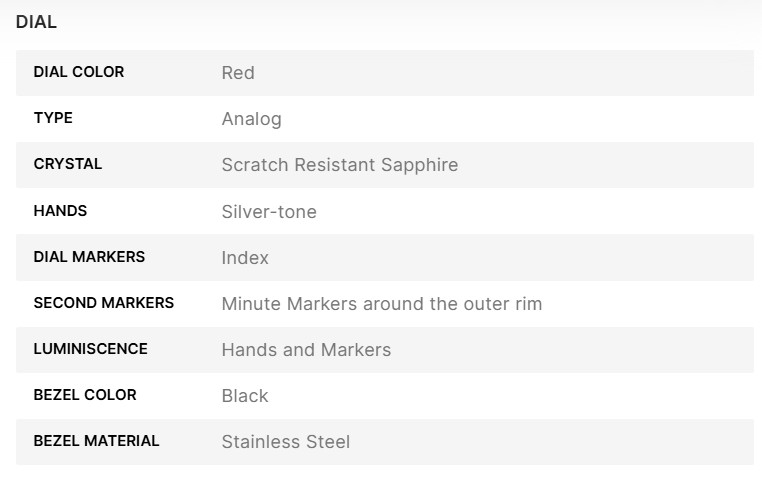Select the TYPE label

pyautogui.click(x=53, y=118)
